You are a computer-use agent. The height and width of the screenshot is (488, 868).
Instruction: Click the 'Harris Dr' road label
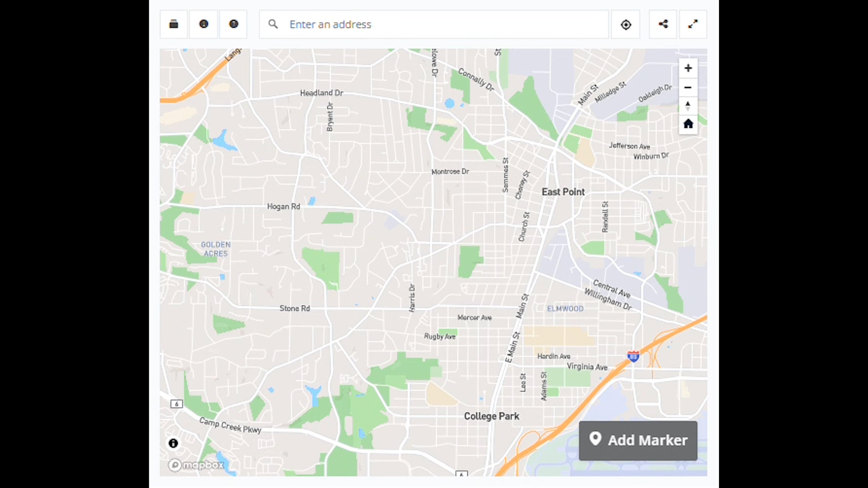pos(412,298)
